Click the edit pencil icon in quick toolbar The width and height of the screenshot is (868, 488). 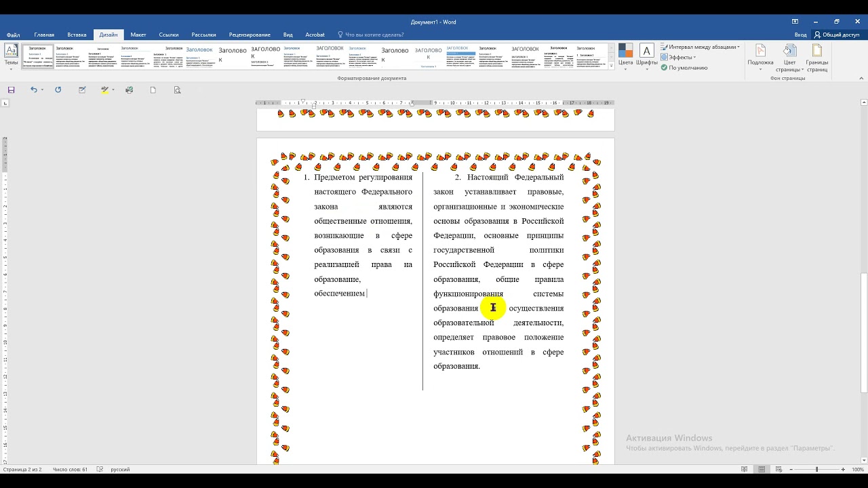coord(82,89)
